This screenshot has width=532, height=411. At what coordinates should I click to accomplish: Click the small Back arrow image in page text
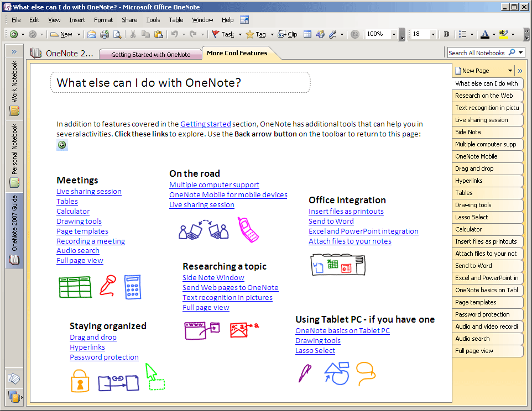click(62, 145)
